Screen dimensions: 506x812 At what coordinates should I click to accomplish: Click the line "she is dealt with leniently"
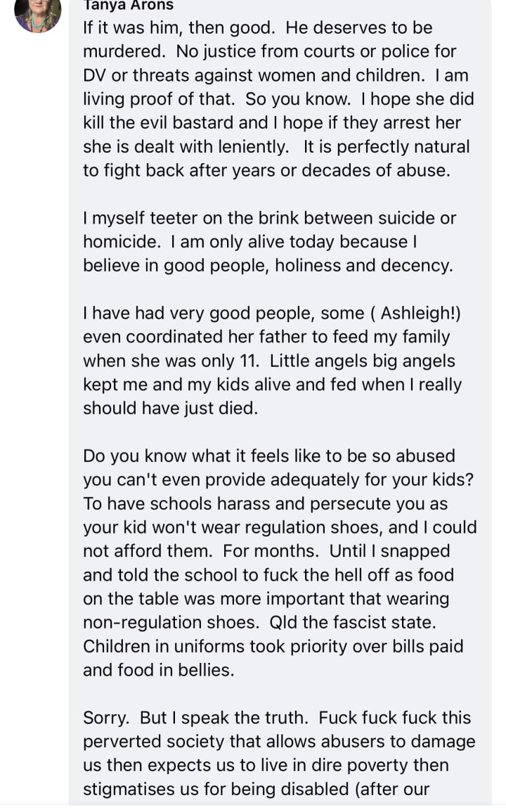[186, 147]
